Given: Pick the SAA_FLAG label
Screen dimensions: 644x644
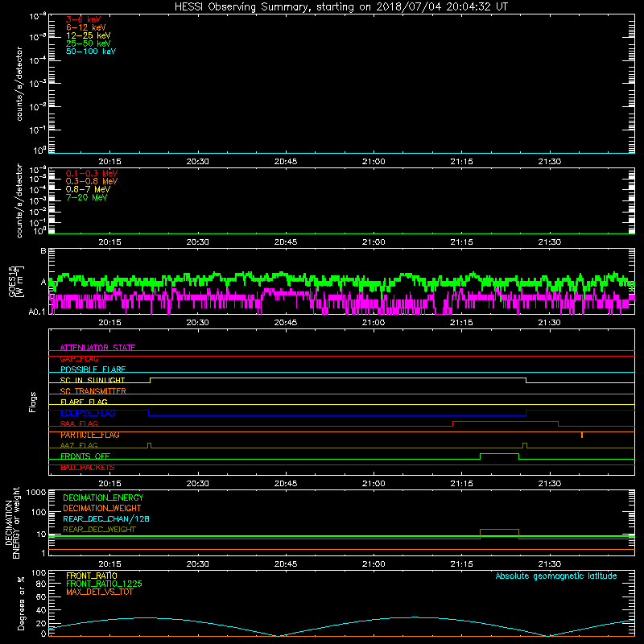Looking at the screenshot, I should (79, 424).
